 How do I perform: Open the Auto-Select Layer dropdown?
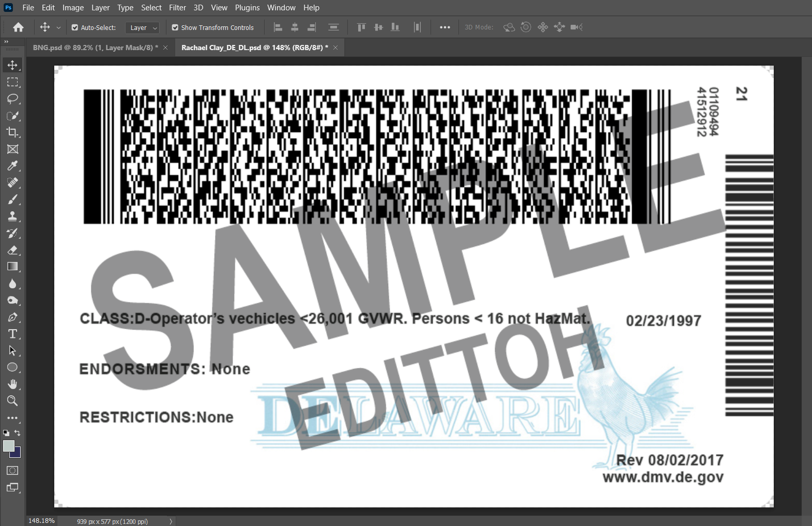142,28
